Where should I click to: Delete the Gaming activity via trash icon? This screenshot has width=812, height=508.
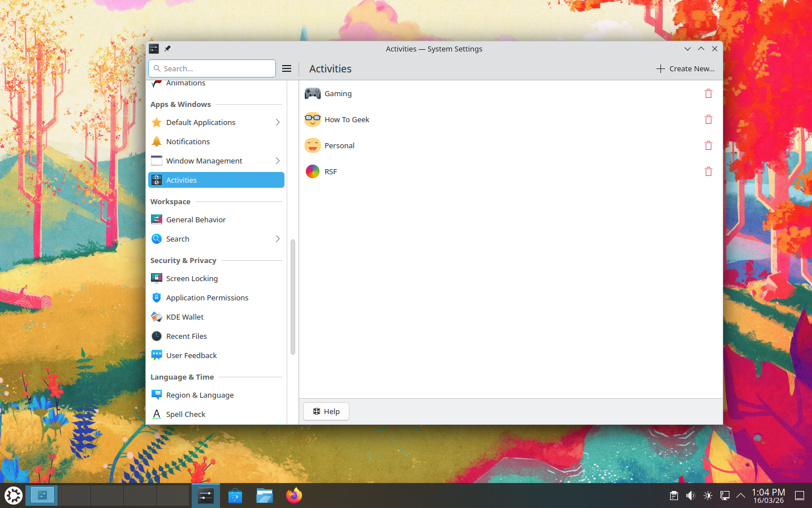[x=708, y=94]
